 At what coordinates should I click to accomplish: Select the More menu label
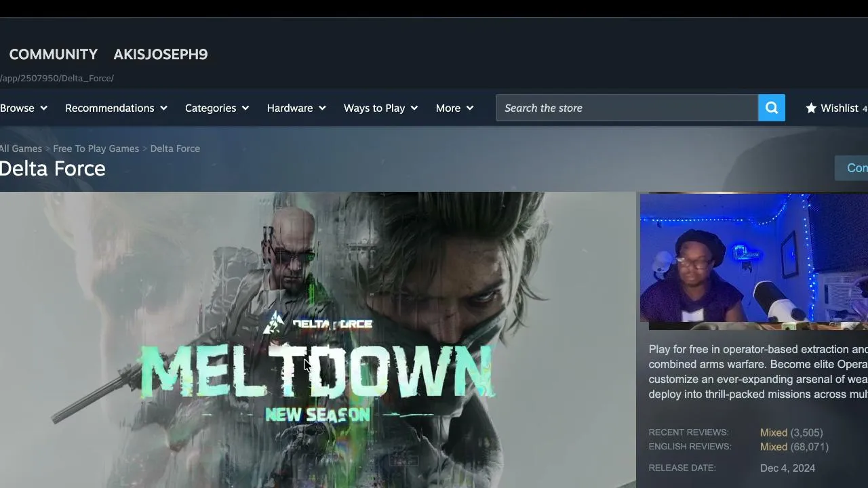coord(448,108)
